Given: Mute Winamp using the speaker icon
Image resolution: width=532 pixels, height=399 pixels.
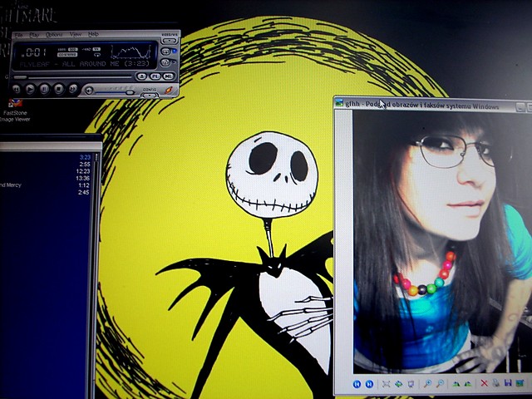Looking at the screenshot, I should click(x=89, y=91).
